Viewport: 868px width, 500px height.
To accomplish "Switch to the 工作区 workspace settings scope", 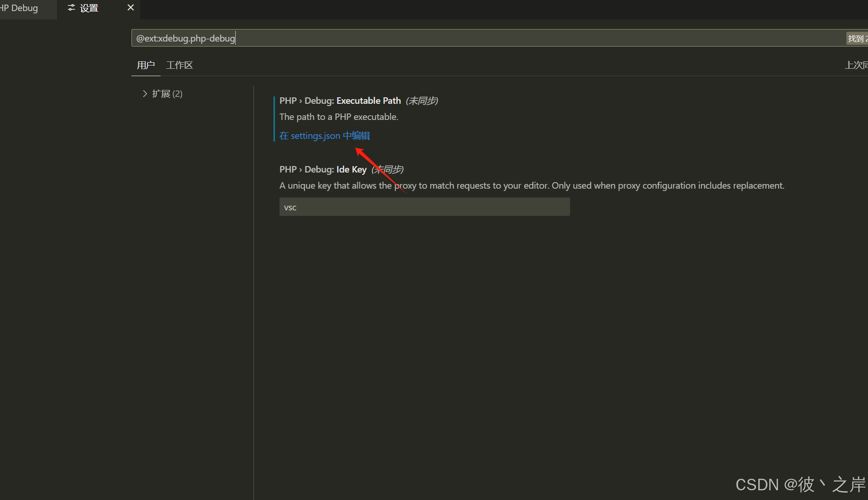I will (179, 65).
